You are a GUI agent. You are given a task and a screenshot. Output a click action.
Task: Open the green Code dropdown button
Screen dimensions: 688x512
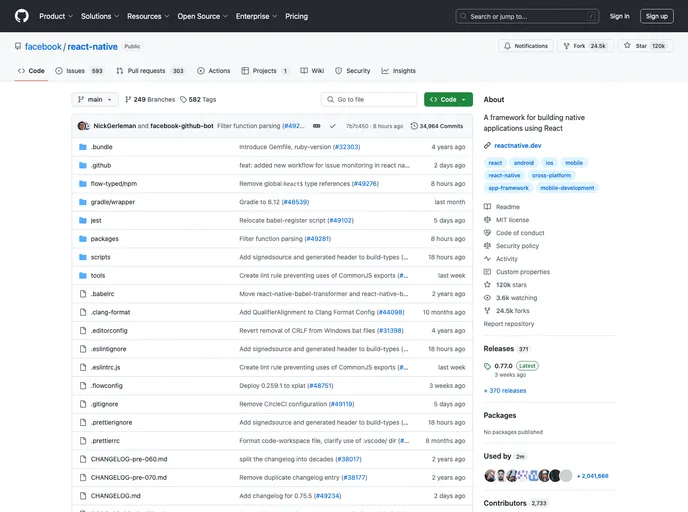(x=448, y=100)
